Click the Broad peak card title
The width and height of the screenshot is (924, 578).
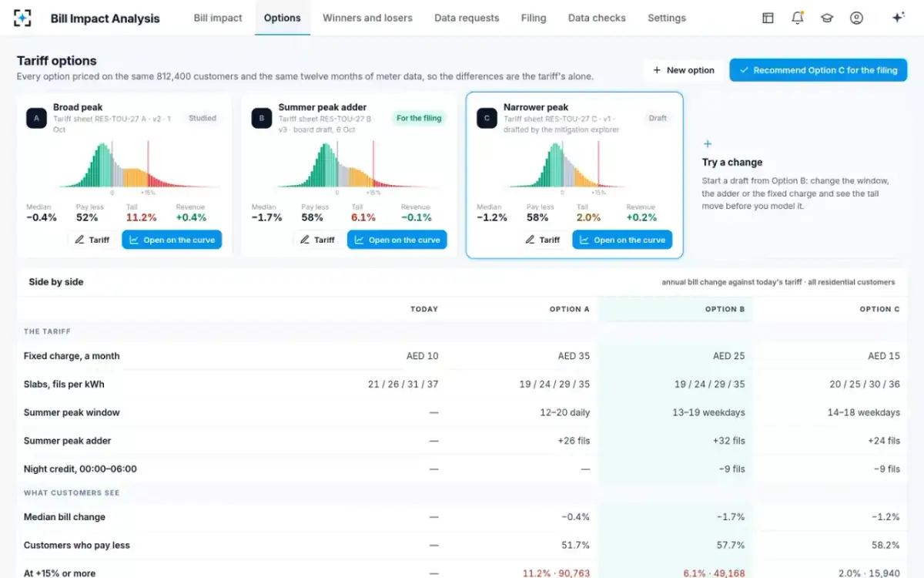tap(78, 107)
